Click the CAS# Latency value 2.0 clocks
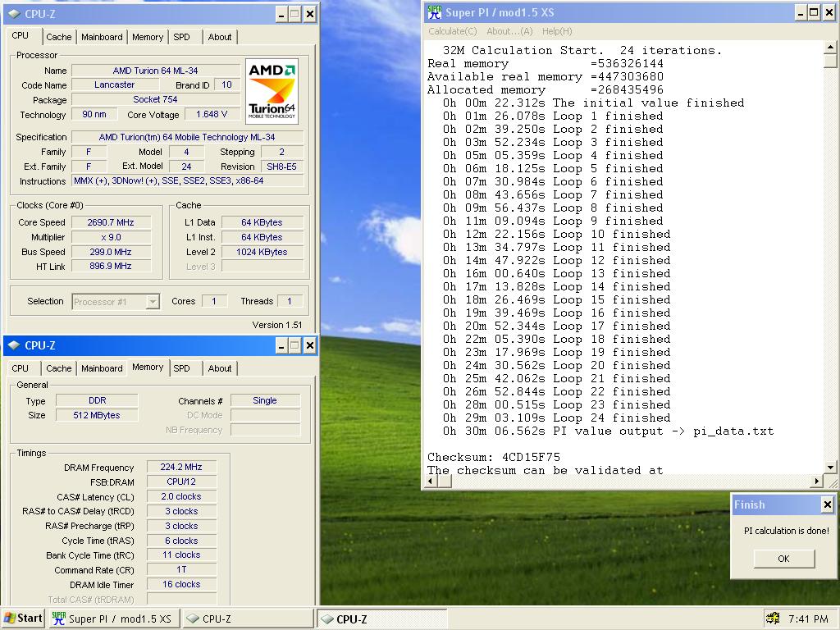This screenshot has height=630, width=840. [181, 496]
